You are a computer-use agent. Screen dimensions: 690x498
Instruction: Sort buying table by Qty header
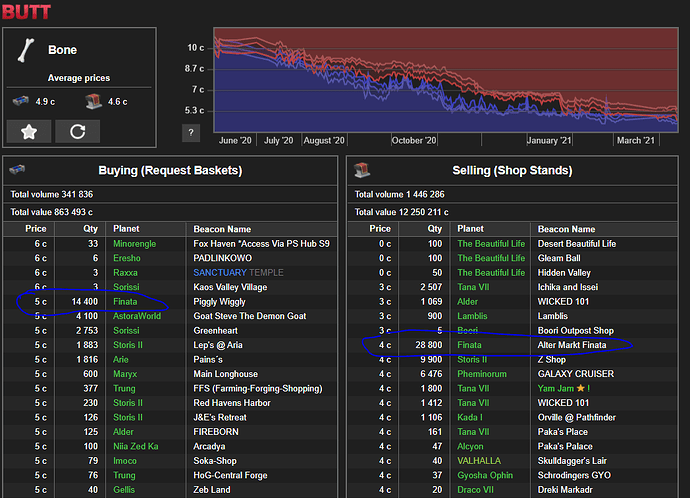pyautogui.click(x=91, y=229)
